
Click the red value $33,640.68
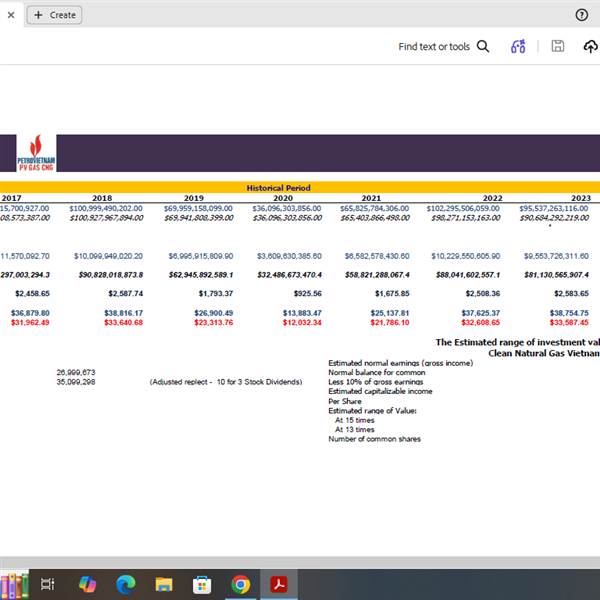pyautogui.click(x=124, y=323)
